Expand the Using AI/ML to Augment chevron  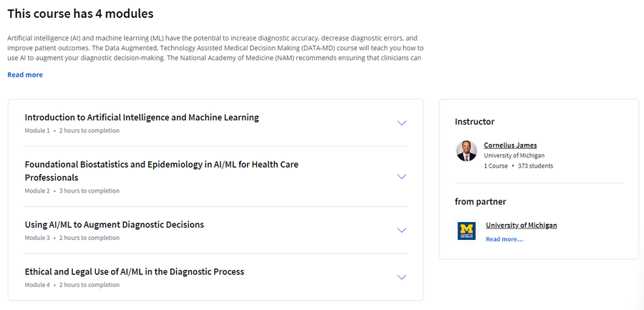(401, 231)
